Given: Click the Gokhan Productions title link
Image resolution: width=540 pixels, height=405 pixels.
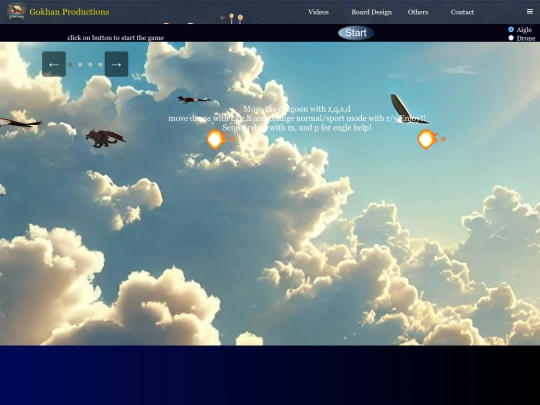Looking at the screenshot, I should point(69,12).
